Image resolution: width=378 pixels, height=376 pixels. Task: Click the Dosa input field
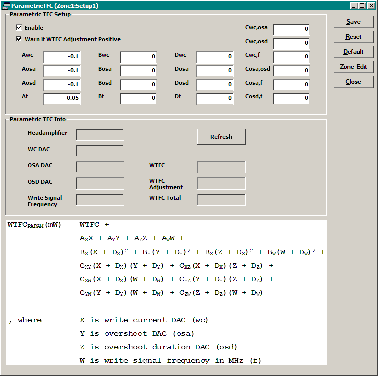pos(215,71)
